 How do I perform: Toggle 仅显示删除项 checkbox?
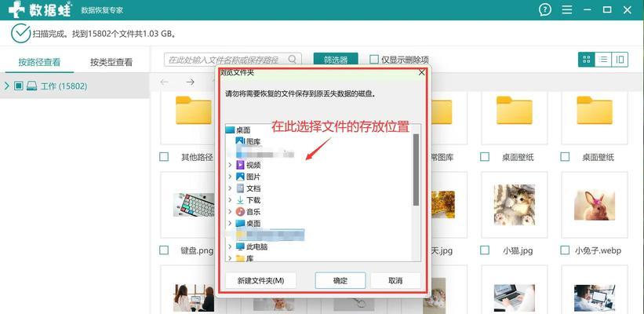click(373, 60)
